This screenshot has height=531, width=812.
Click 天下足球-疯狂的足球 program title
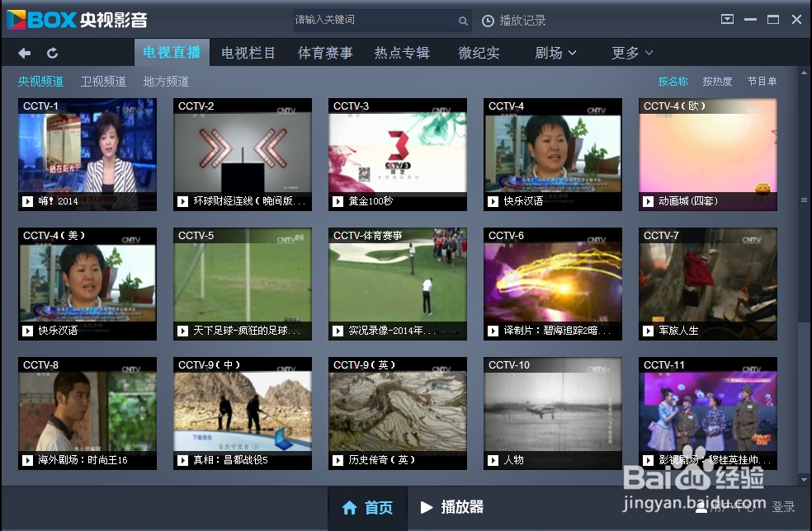point(247,331)
